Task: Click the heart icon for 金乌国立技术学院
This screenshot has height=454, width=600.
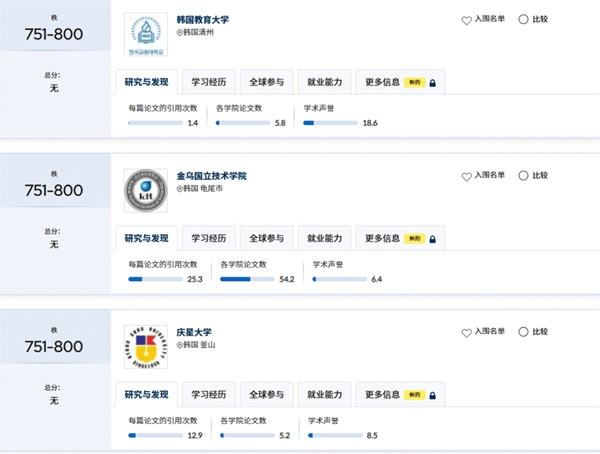Action: [x=466, y=176]
